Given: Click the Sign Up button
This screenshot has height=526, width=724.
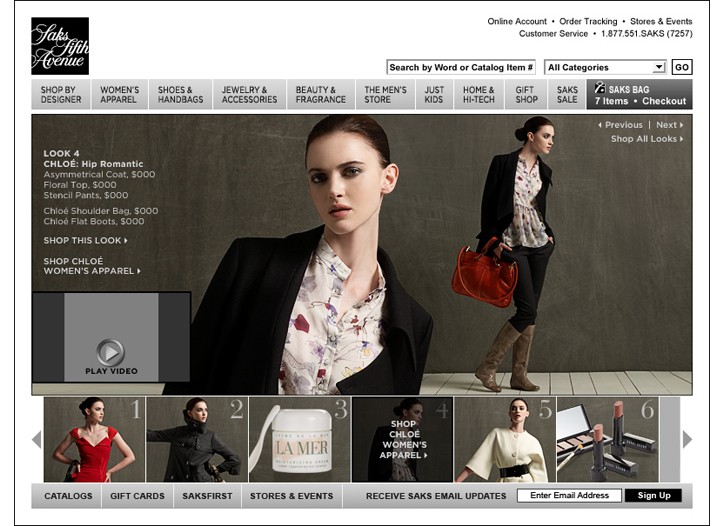Looking at the screenshot, I should point(653,496).
